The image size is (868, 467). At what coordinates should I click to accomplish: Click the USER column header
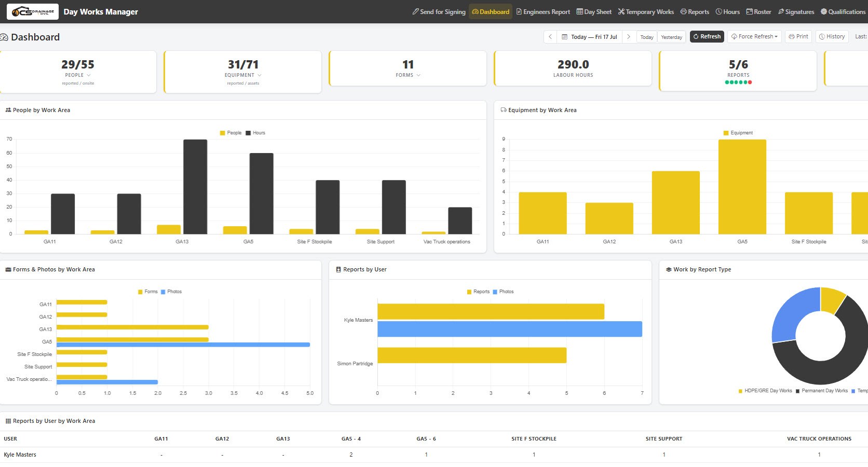[10, 439]
